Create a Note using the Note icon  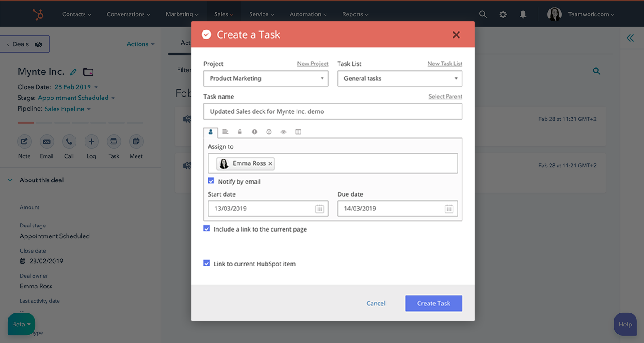coord(25,142)
